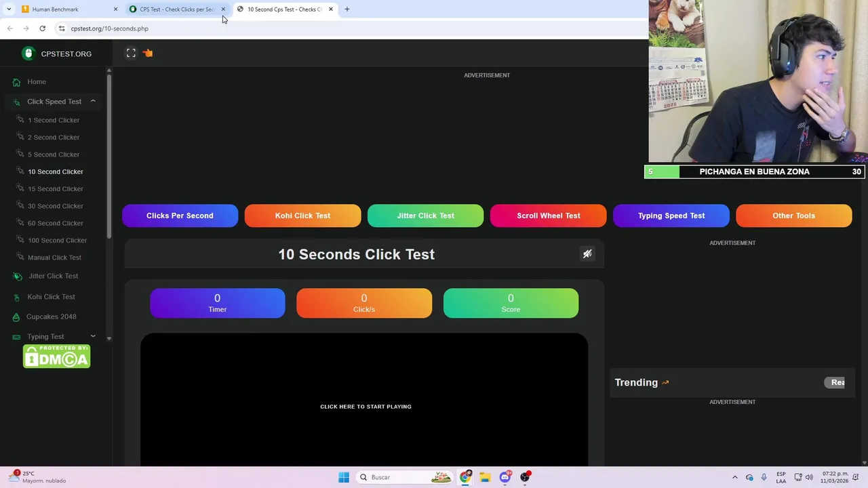Click the CPSTEST.ORG mouse logo
Screen dimensions: 868x488
coord(28,54)
